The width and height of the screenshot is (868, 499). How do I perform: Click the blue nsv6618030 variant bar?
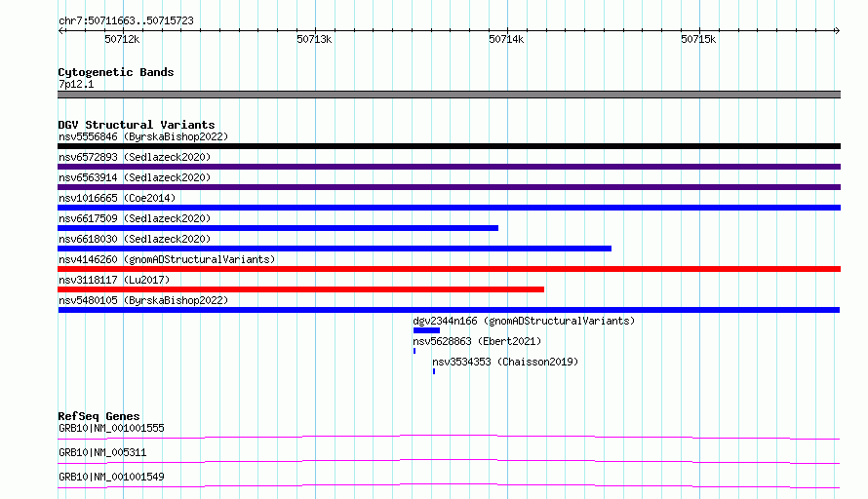tap(335, 249)
